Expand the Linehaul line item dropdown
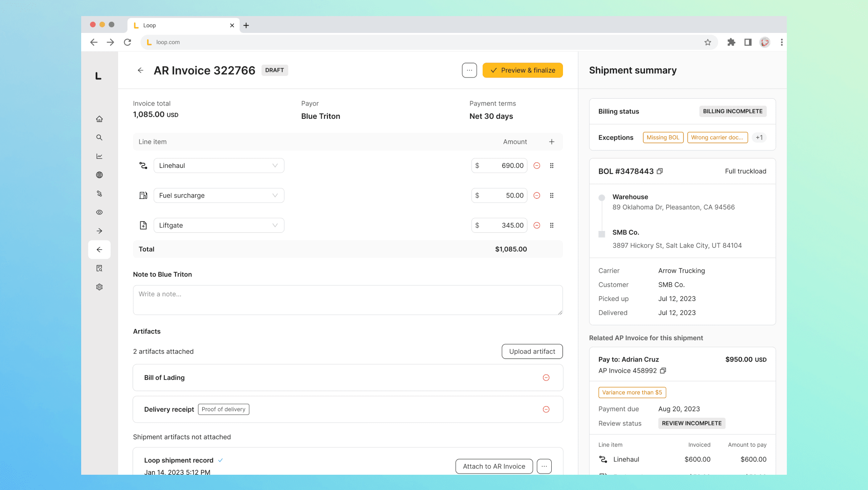The width and height of the screenshot is (868, 490). tap(275, 165)
